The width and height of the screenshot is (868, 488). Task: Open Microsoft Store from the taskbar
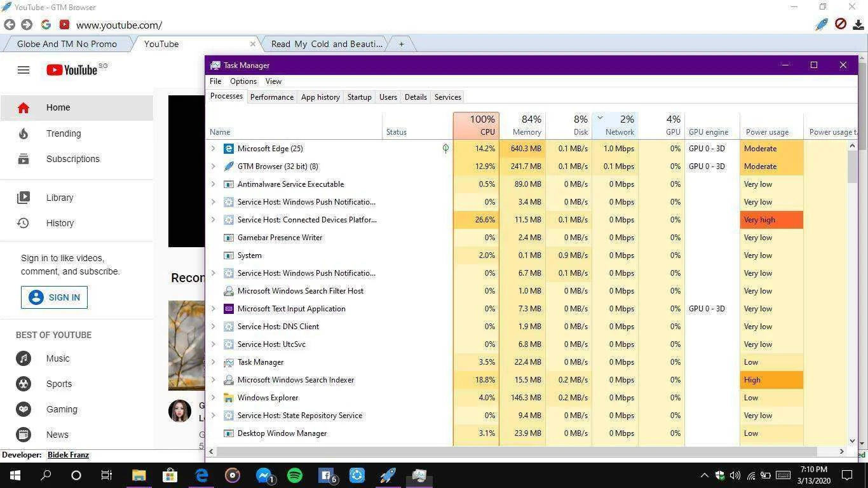pyautogui.click(x=170, y=475)
